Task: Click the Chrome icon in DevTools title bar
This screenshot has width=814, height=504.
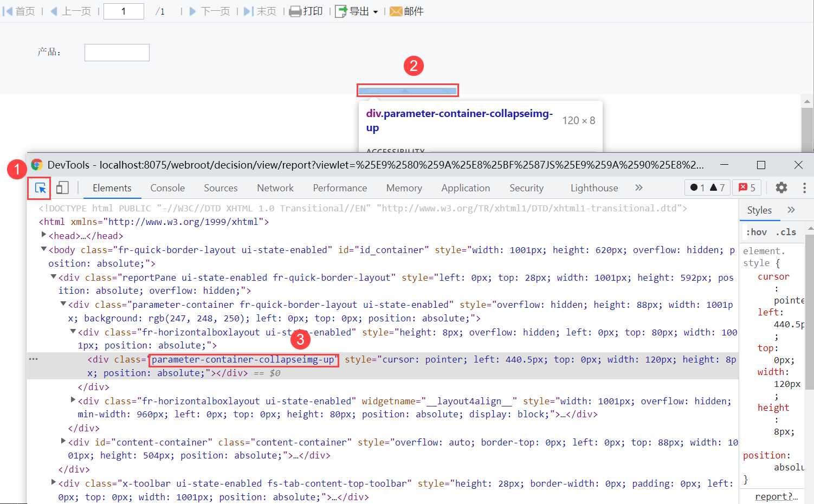Action: [37, 165]
